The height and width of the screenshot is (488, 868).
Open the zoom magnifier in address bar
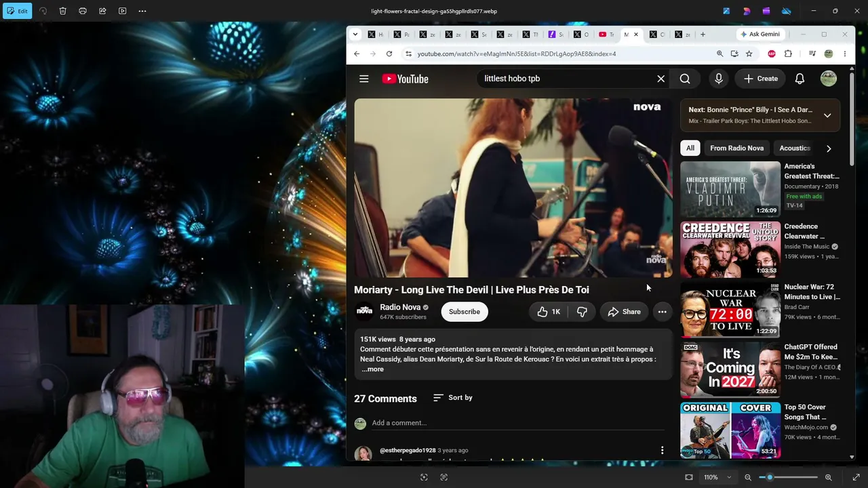click(x=719, y=54)
